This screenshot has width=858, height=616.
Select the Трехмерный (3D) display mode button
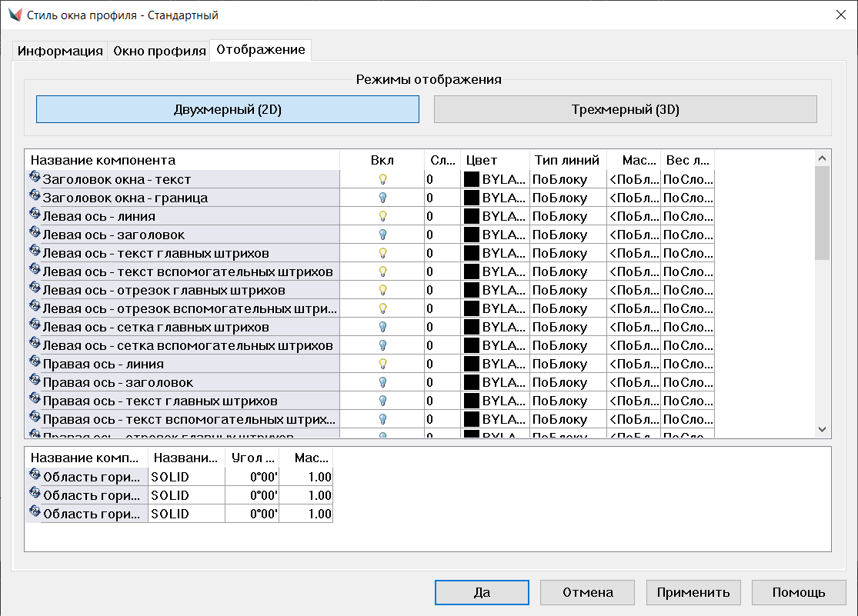coord(625,109)
